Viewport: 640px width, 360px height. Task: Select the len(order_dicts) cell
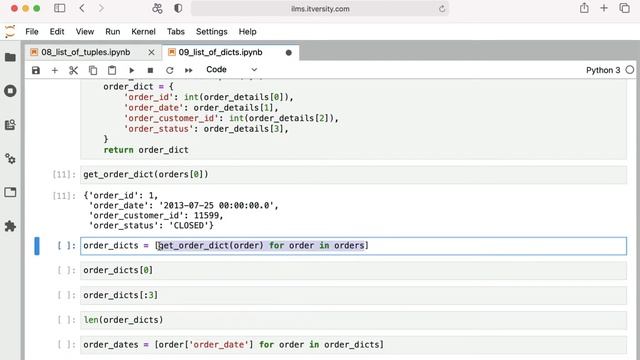pos(353,320)
